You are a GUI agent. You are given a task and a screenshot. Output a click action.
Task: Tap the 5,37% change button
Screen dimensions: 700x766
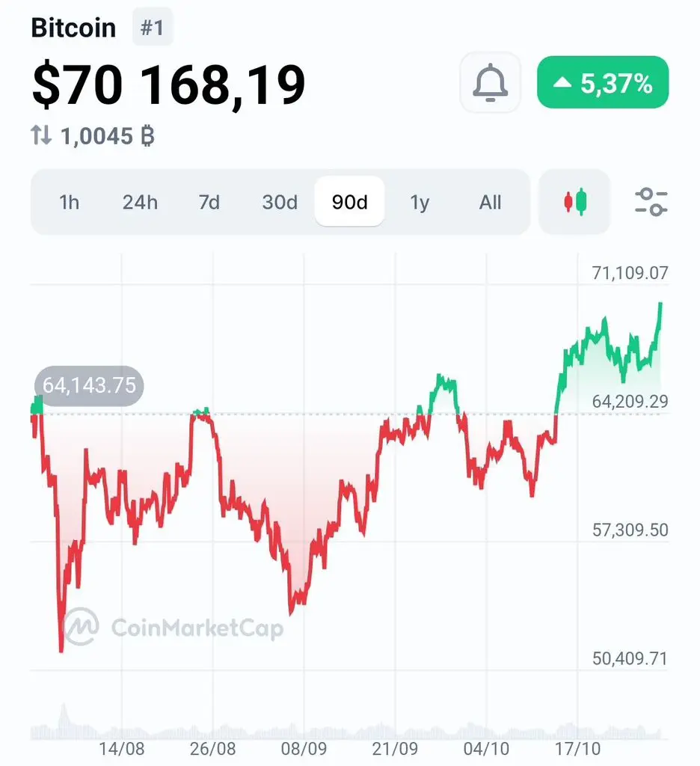(x=603, y=82)
